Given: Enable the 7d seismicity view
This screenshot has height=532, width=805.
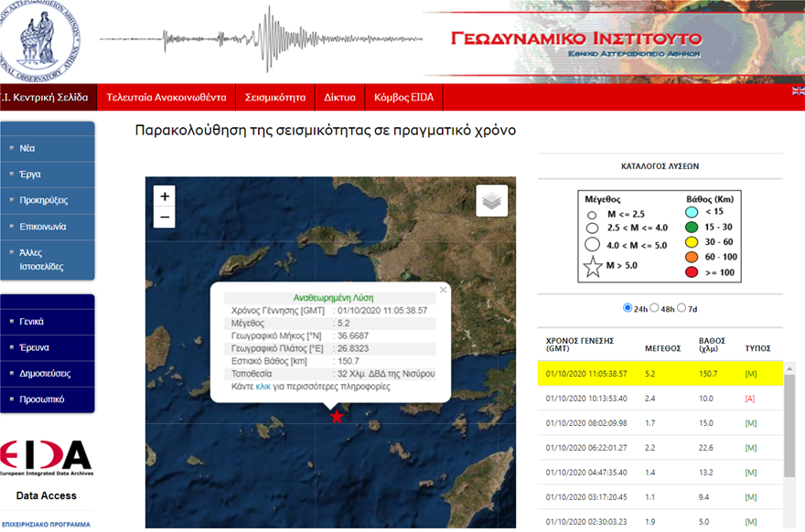Looking at the screenshot, I should click(683, 309).
